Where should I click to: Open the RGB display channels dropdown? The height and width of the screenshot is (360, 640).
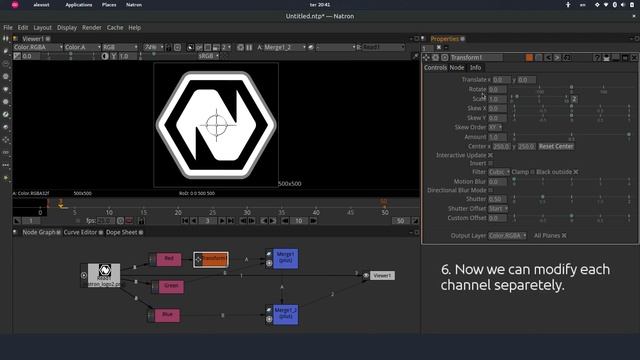120,47
